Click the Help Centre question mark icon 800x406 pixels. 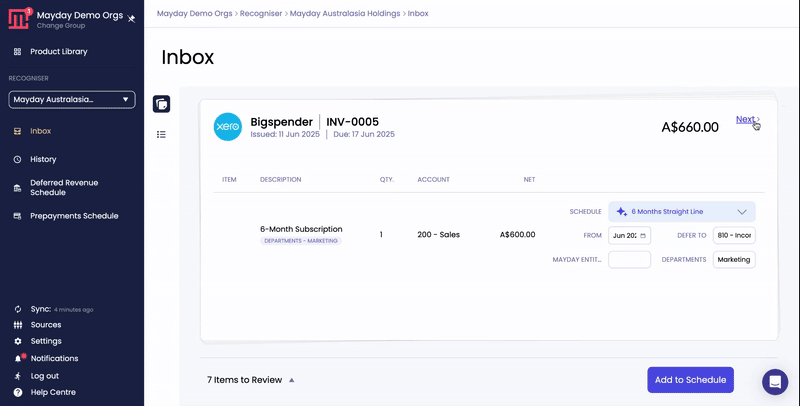coord(18,392)
